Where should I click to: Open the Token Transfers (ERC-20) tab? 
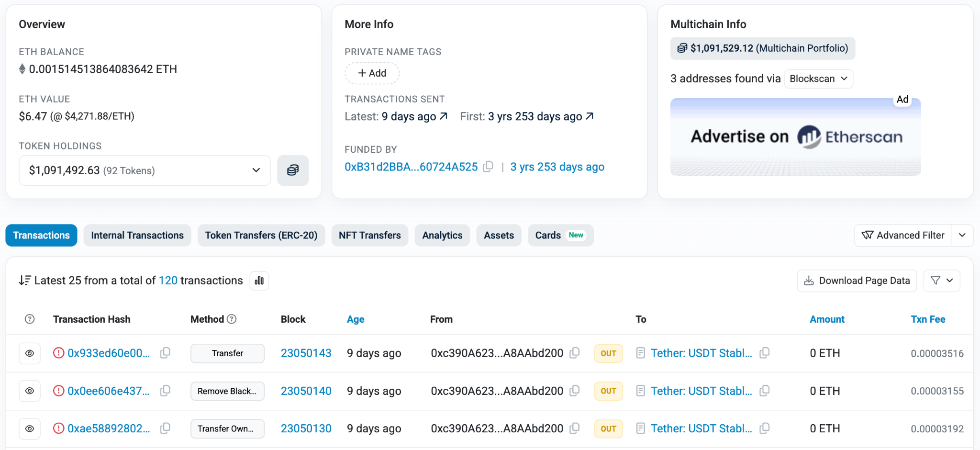(261, 236)
